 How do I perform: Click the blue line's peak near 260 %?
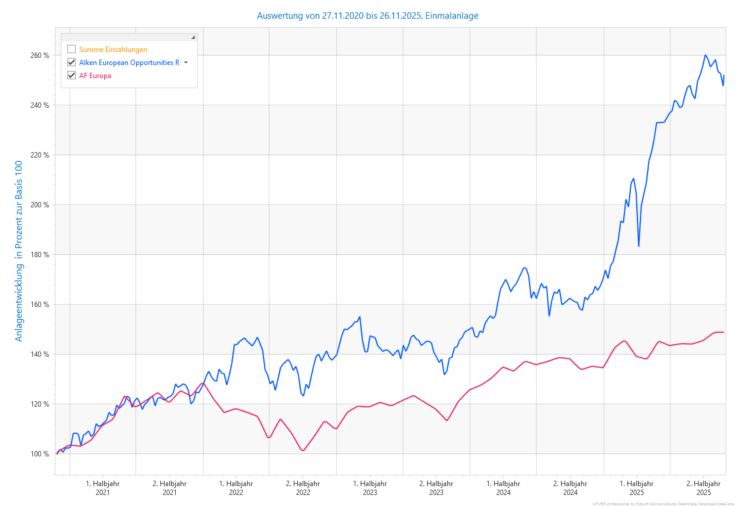pyautogui.click(x=705, y=56)
